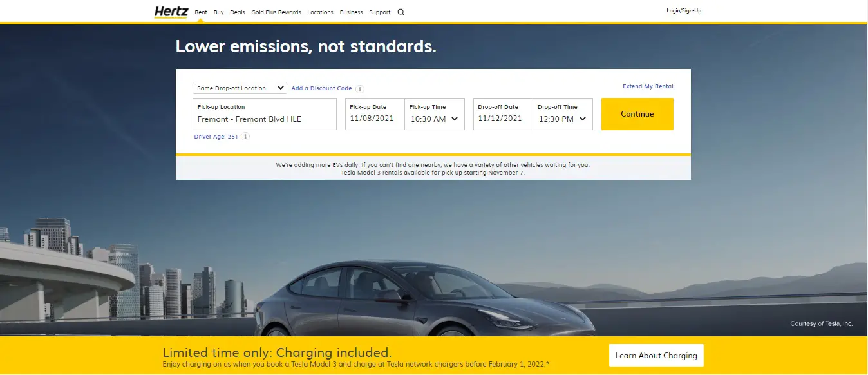Open the Buy menu
Viewport: 868px width, 375px height.
219,12
